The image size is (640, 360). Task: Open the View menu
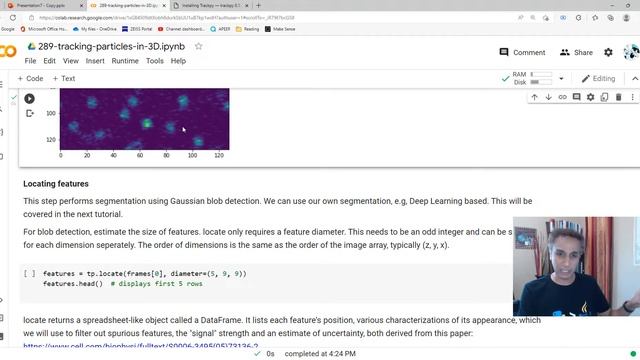(x=71, y=61)
